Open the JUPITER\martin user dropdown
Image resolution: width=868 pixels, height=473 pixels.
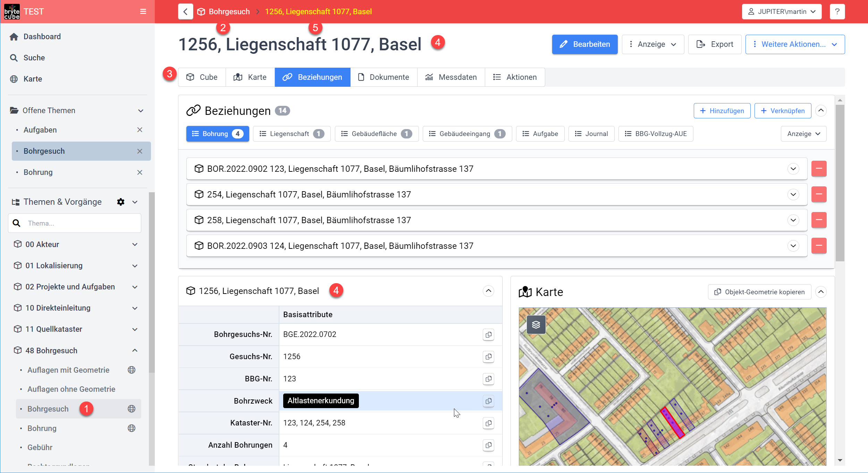point(782,11)
